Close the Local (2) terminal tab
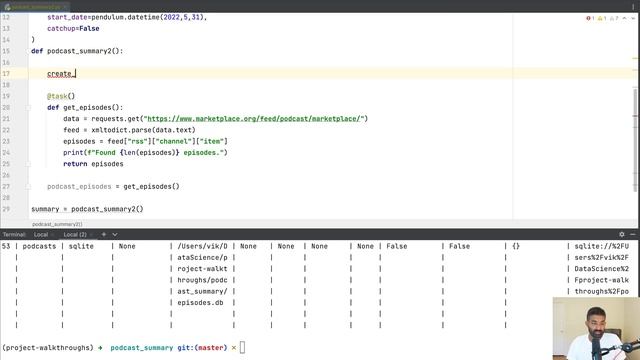Viewport: 640px width, 360px height. click(x=91, y=235)
